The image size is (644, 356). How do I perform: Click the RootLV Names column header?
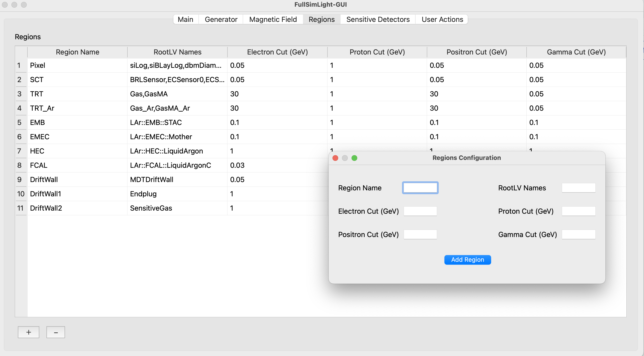point(177,52)
